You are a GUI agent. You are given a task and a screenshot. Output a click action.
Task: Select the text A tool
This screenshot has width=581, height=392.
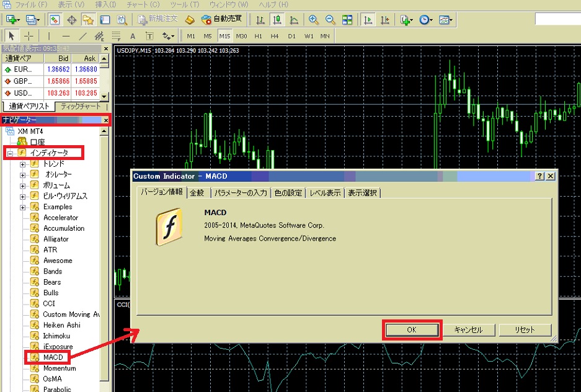[x=133, y=36]
